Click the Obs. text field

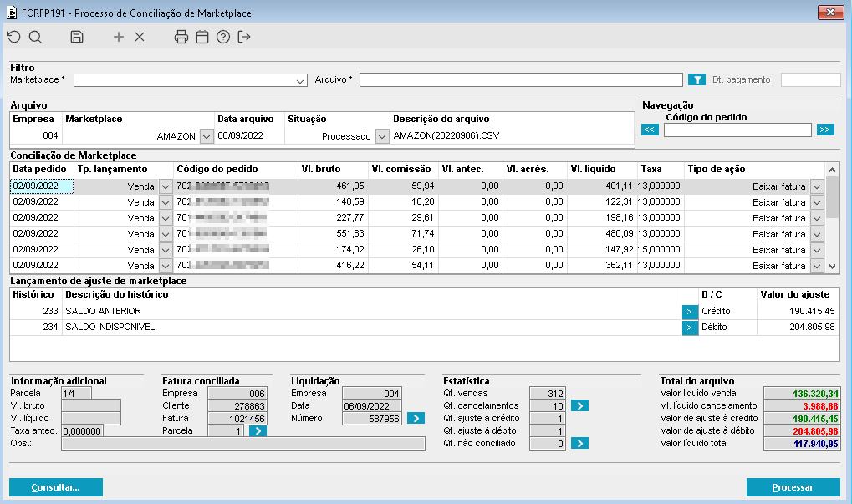[x=242, y=444]
